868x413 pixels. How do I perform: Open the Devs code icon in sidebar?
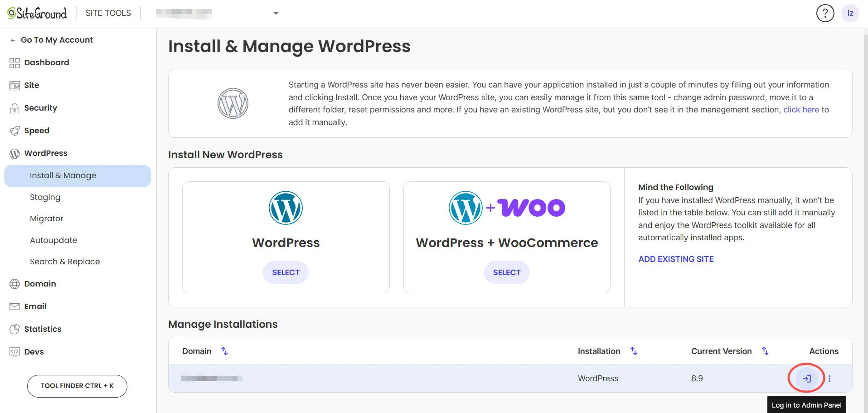14,352
